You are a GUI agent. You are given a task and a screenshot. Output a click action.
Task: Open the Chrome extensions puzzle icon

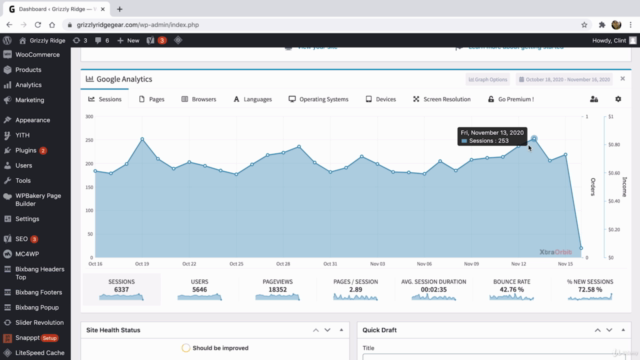pos(602,25)
